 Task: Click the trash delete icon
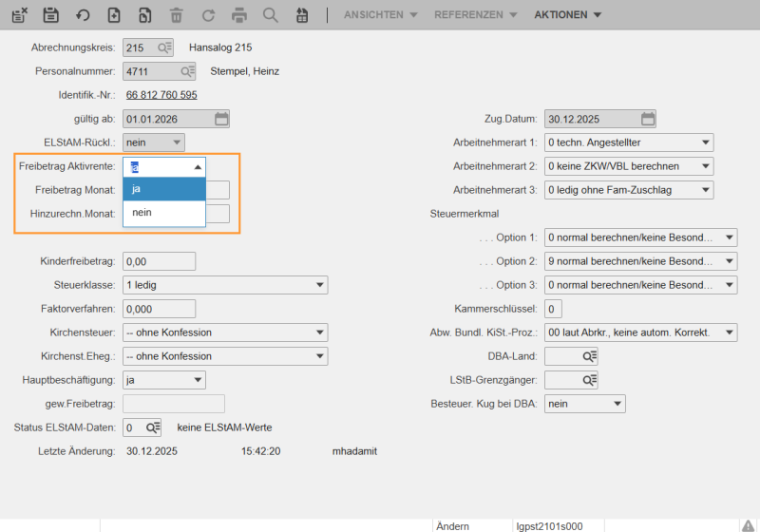coord(177,15)
